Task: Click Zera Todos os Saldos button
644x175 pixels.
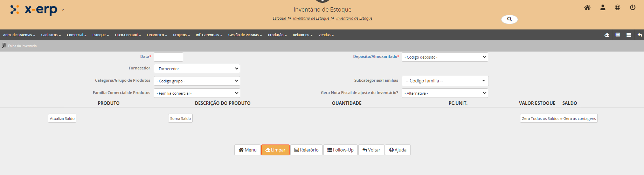Action: [559, 119]
